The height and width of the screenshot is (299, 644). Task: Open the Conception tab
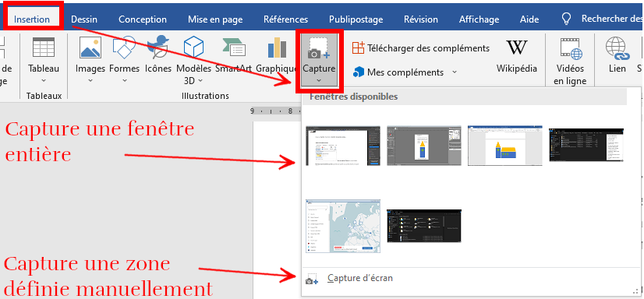click(x=143, y=19)
